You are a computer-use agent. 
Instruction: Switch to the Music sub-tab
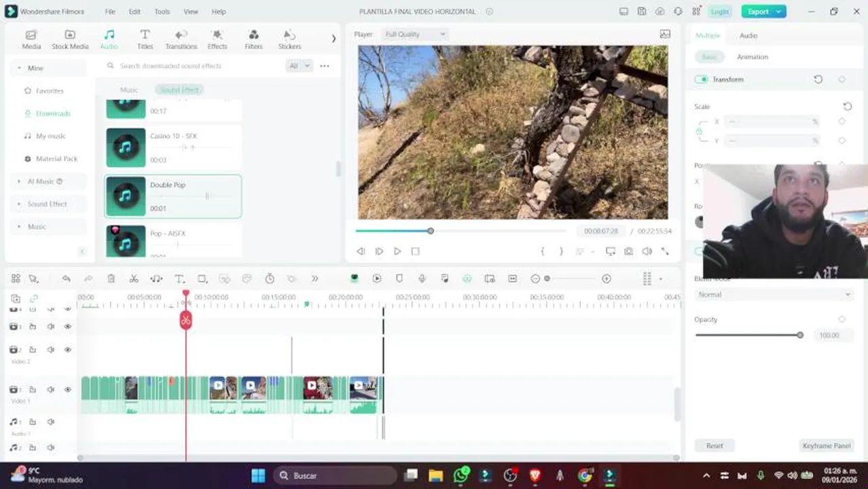(128, 90)
